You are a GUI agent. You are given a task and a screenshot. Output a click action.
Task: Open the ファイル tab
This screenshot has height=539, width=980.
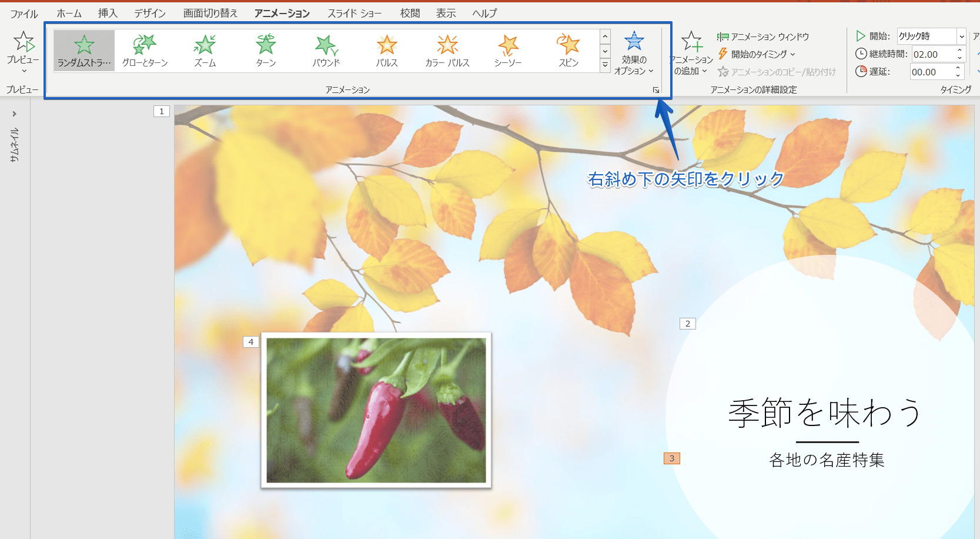(24, 14)
